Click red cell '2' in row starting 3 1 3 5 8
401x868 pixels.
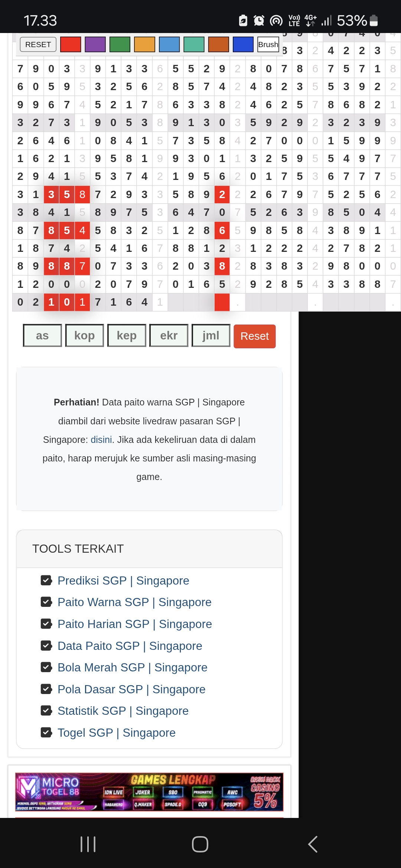click(222, 194)
